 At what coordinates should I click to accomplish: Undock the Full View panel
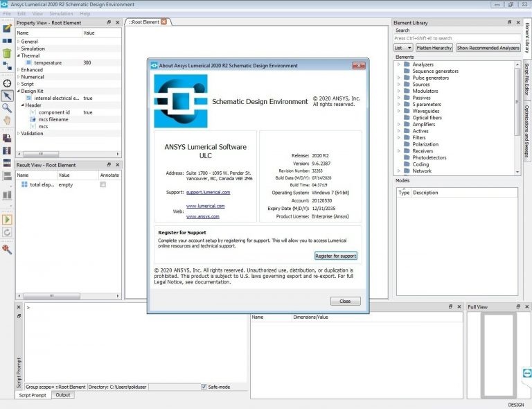click(x=518, y=306)
